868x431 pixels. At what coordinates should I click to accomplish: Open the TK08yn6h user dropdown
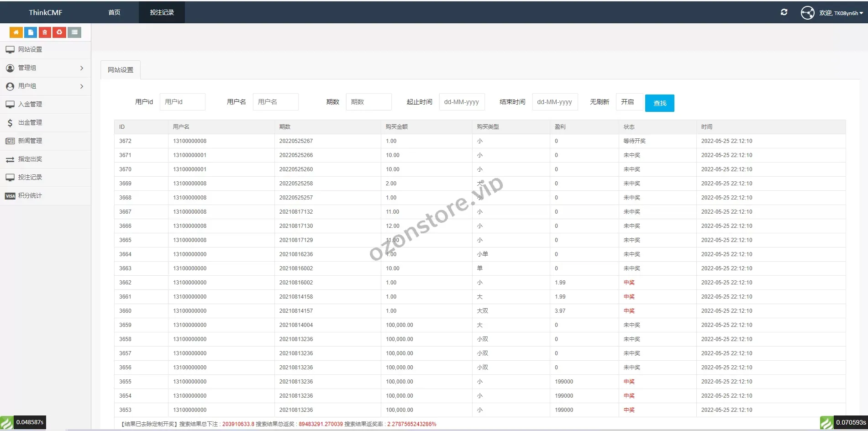pos(841,13)
